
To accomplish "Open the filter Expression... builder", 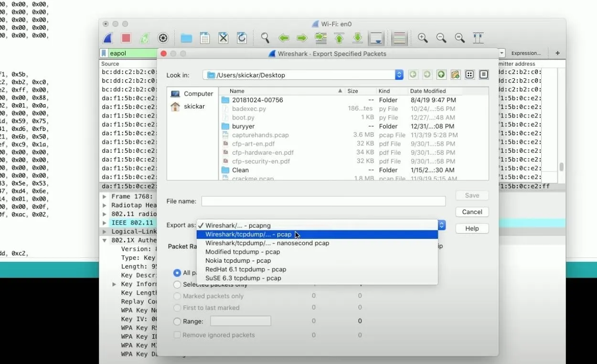I will 526,53.
